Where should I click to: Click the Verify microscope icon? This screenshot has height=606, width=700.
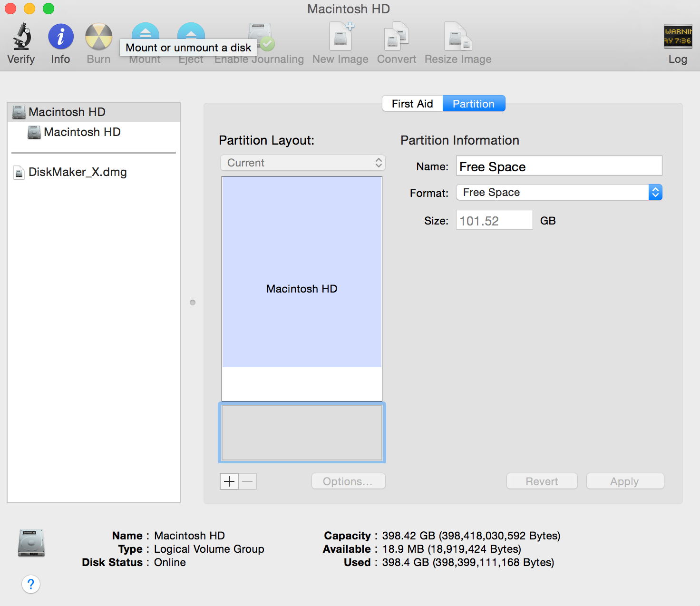tap(21, 37)
